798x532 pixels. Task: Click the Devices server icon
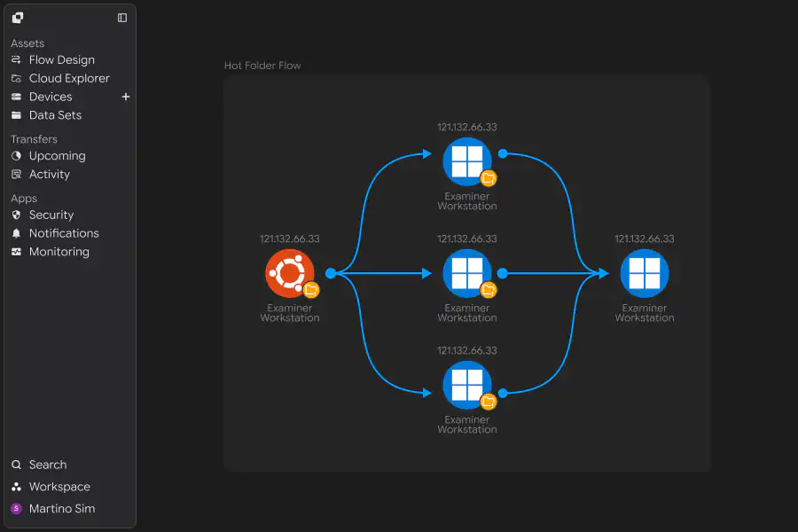point(16,97)
